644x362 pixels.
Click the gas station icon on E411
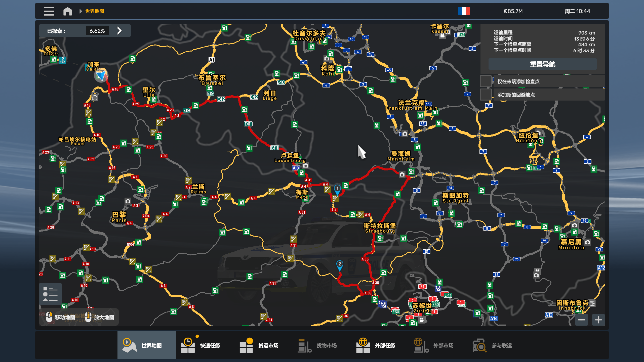pos(244,110)
